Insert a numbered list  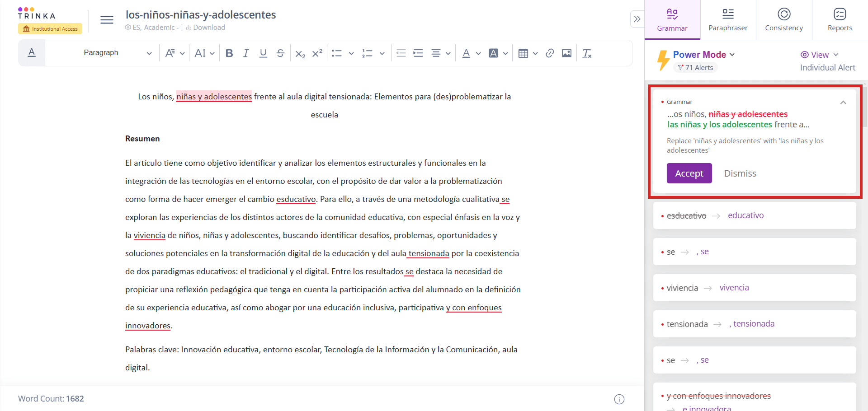point(367,53)
